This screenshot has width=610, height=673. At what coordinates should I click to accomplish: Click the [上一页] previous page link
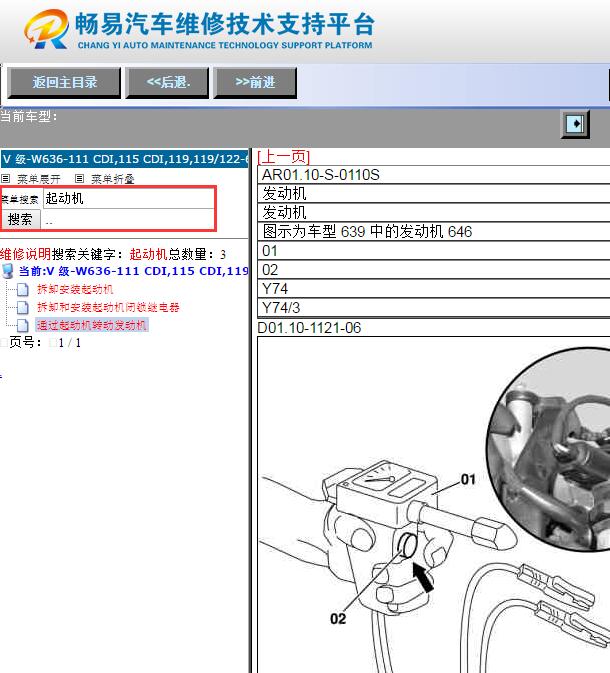(283, 157)
